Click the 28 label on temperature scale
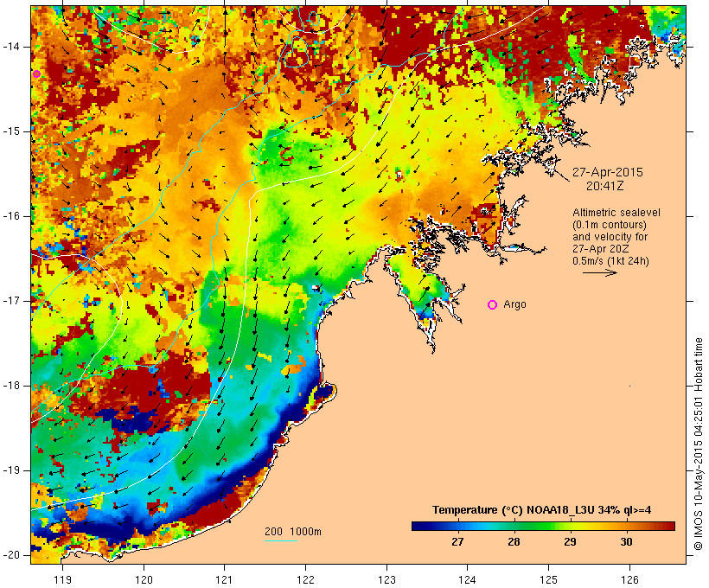Image resolution: width=709 pixels, height=588 pixels. (x=514, y=541)
